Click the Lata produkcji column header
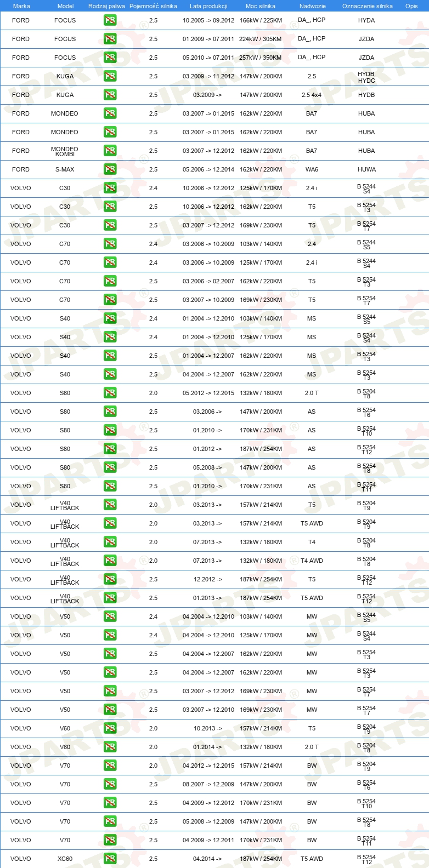Viewport: 429px width, 868px height. click(x=208, y=6)
